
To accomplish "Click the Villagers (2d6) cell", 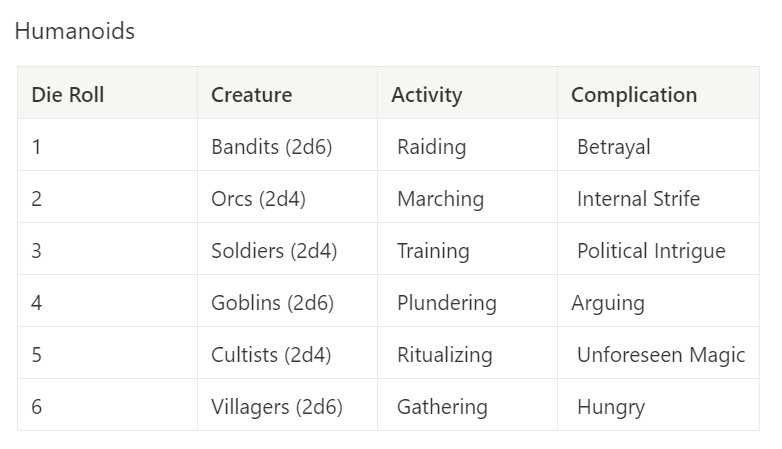I will (276, 407).
